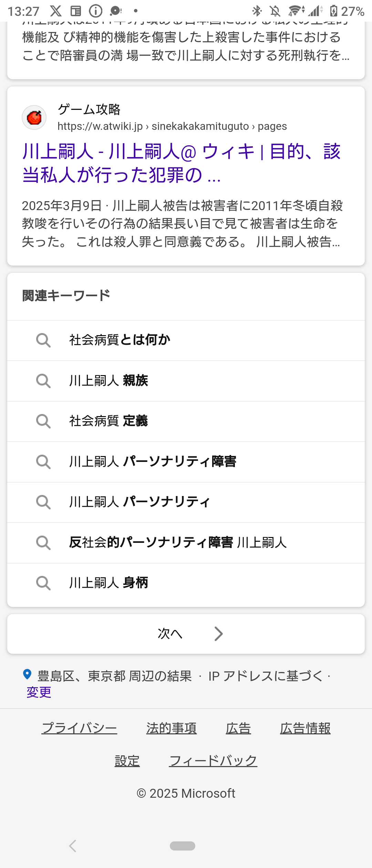This screenshot has width=372, height=868.
Task: Tap the home gesture pill
Action: point(183,846)
